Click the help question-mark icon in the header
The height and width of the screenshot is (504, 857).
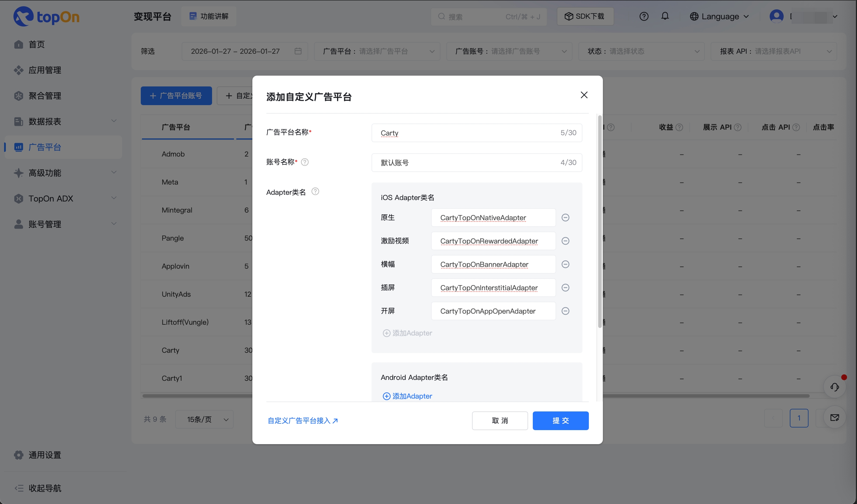[x=644, y=16]
